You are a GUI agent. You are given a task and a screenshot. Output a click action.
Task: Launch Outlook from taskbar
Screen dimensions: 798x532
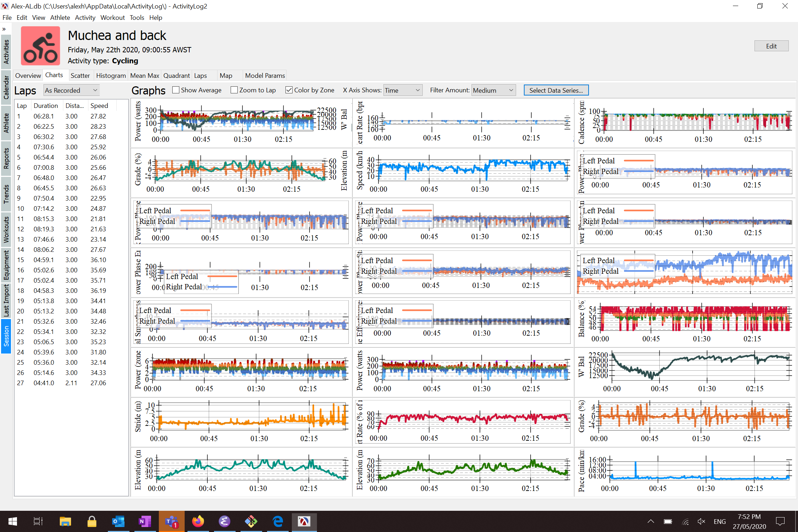118,521
